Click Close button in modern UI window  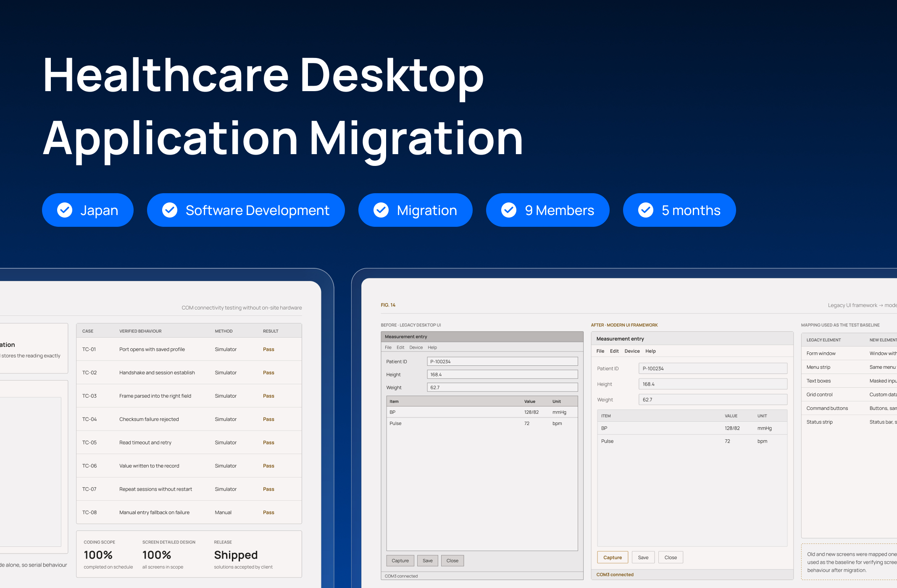[x=671, y=557]
